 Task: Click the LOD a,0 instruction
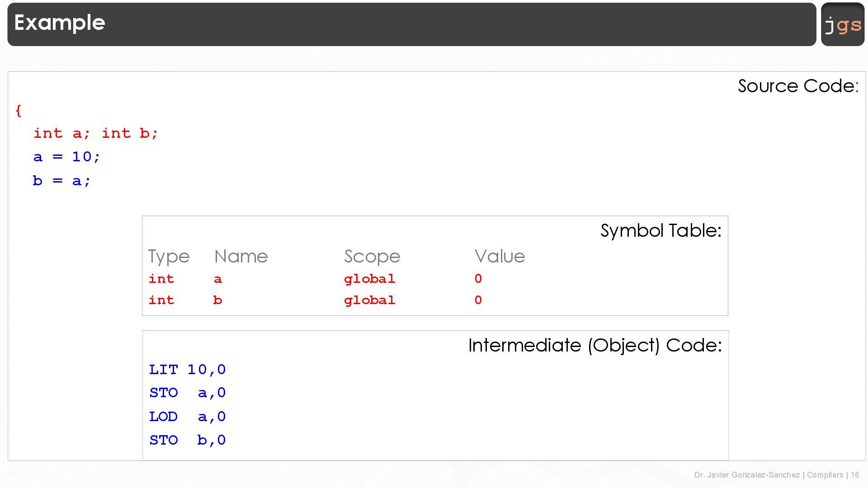[188, 417]
